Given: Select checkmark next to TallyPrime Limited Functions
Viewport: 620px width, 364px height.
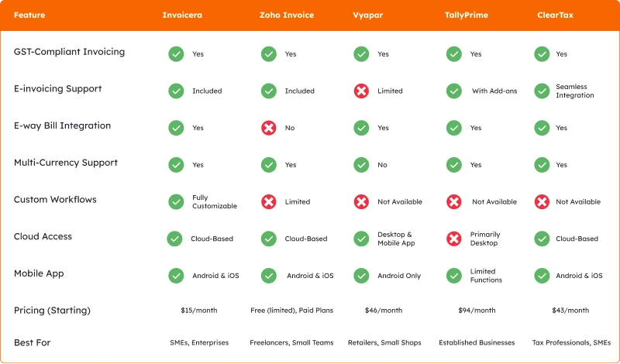Looking at the screenshot, I should 454,276.
